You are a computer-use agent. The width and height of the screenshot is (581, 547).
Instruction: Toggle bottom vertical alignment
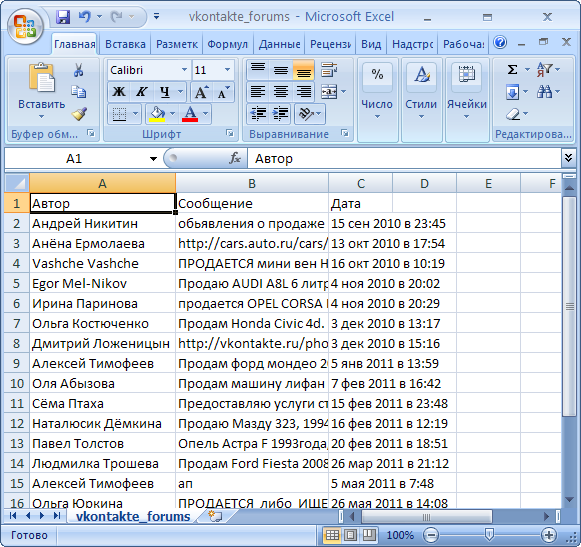coord(303,70)
